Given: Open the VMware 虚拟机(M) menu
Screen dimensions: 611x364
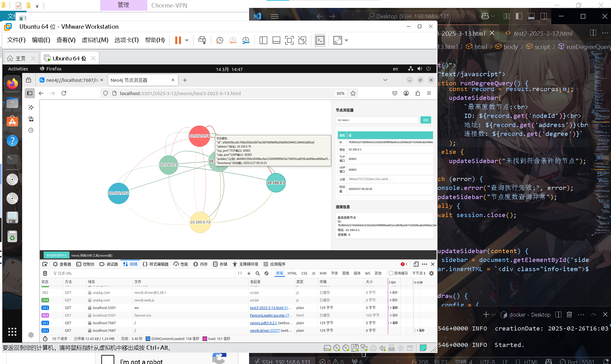Looking at the screenshot, I should (x=95, y=40).
